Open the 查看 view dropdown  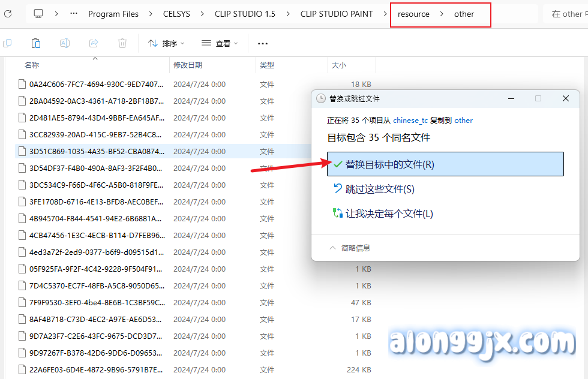click(x=220, y=43)
